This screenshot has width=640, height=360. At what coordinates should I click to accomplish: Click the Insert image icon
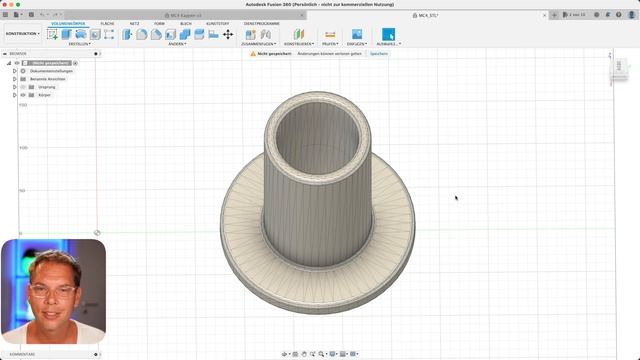click(357, 34)
